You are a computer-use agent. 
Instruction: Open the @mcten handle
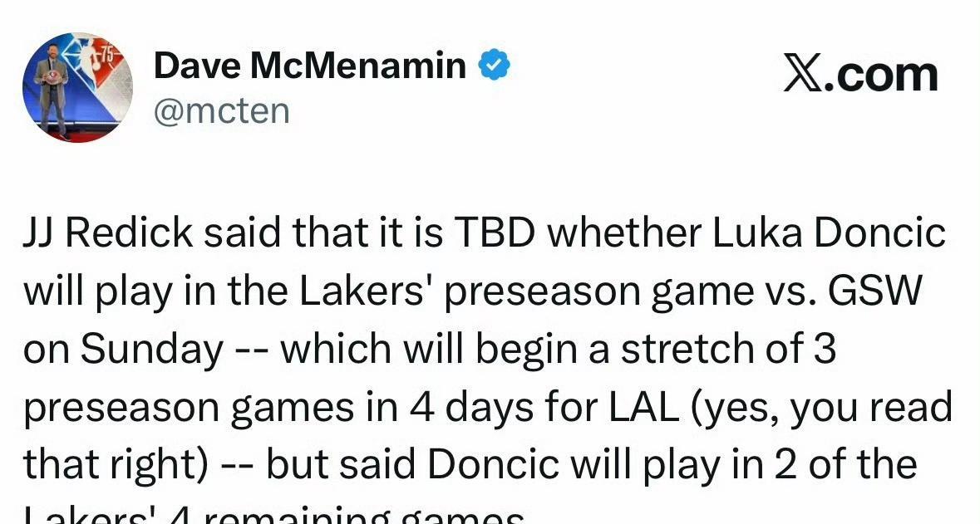[x=222, y=110]
